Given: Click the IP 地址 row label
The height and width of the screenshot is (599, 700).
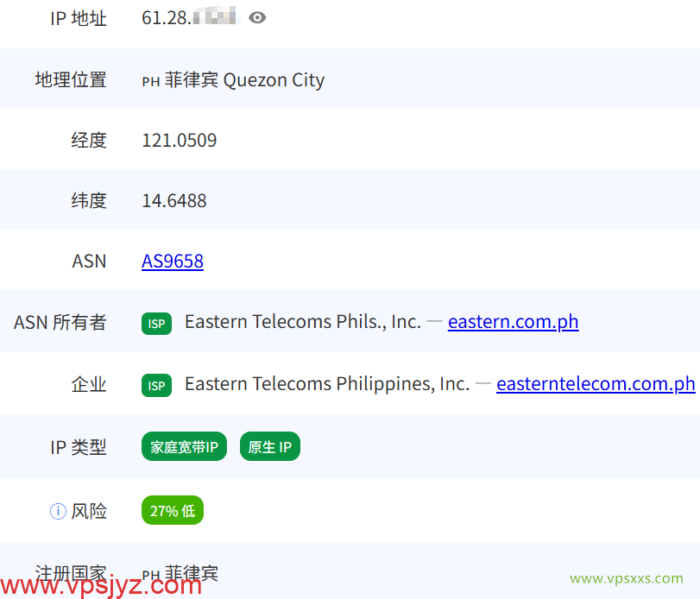Looking at the screenshot, I should coord(79,18).
